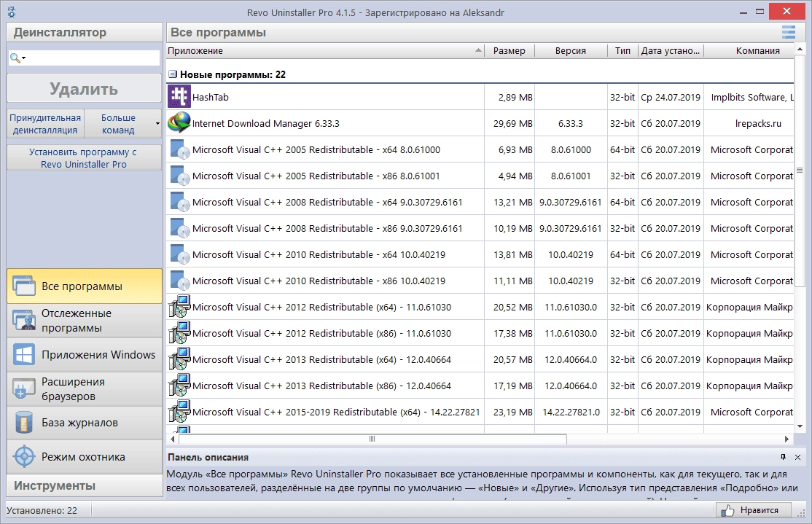
Task: Click icon of Visual C++ 2013 (x86) row
Action: 180,386
